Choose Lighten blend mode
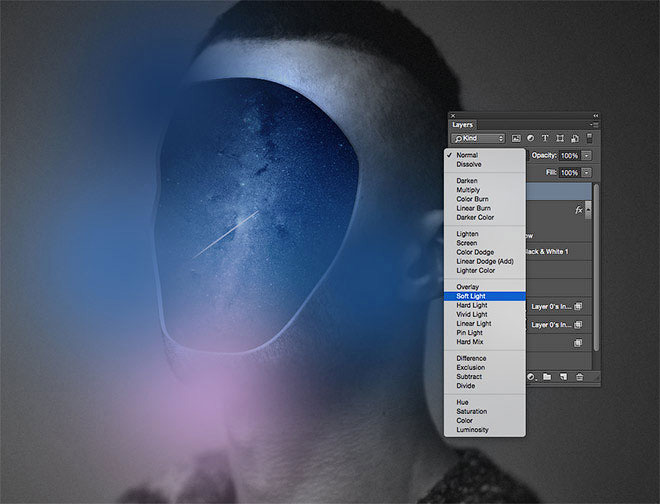Image resolution: width=660 pixels, height=504 pixels. 485,234
